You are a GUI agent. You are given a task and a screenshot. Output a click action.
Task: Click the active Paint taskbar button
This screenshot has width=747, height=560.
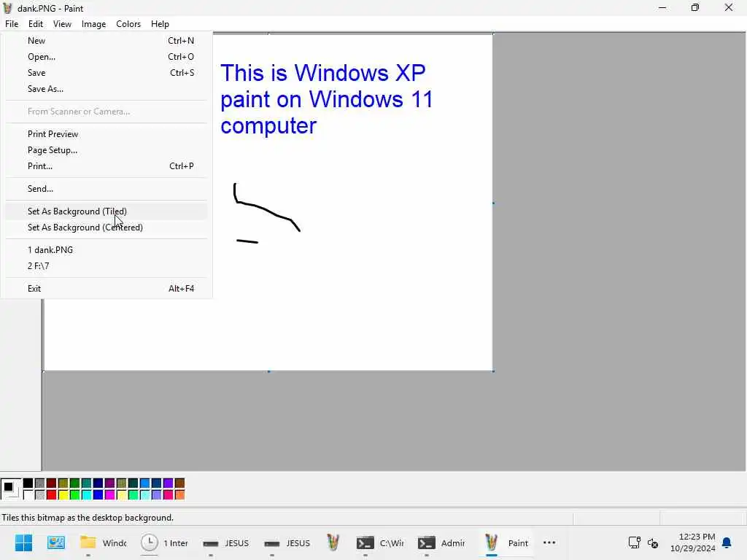coord(506,542)
